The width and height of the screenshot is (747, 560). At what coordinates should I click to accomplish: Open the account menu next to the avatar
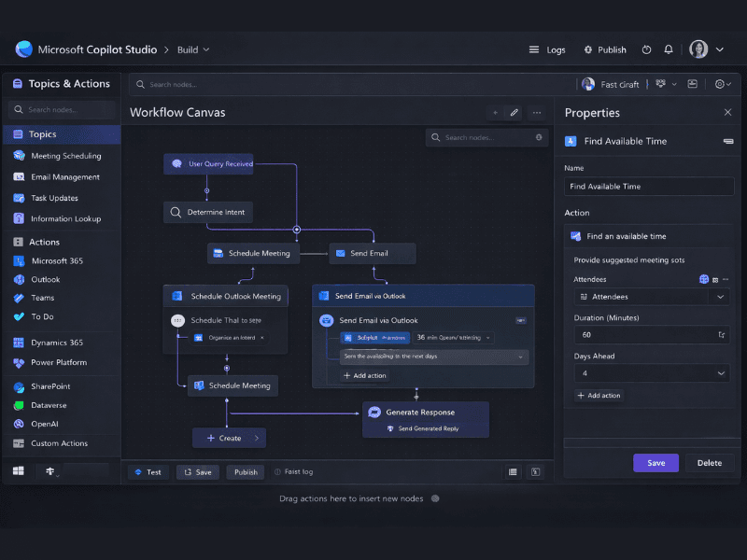(719, 49)
